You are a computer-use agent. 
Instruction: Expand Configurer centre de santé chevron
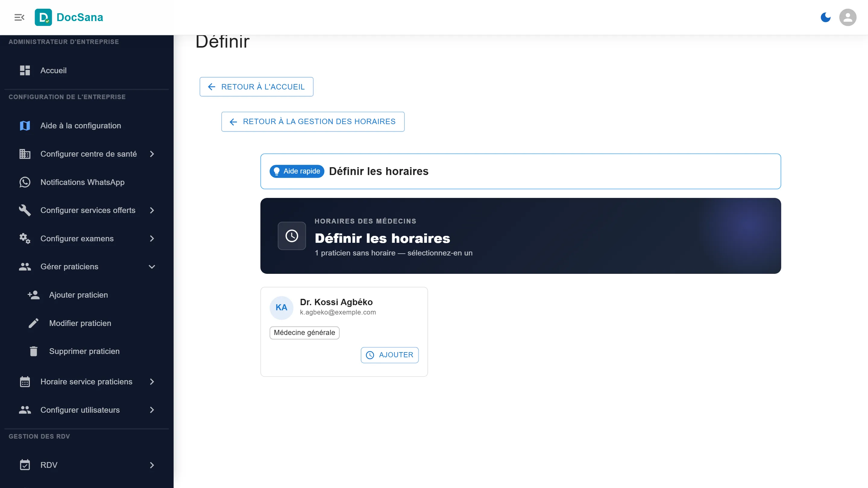click(x=152, y=154)
